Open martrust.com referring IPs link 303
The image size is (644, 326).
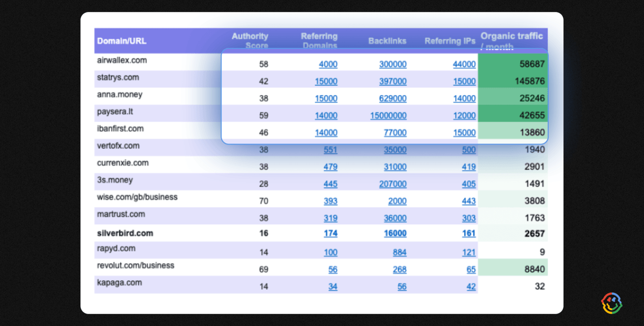(469, 218)
